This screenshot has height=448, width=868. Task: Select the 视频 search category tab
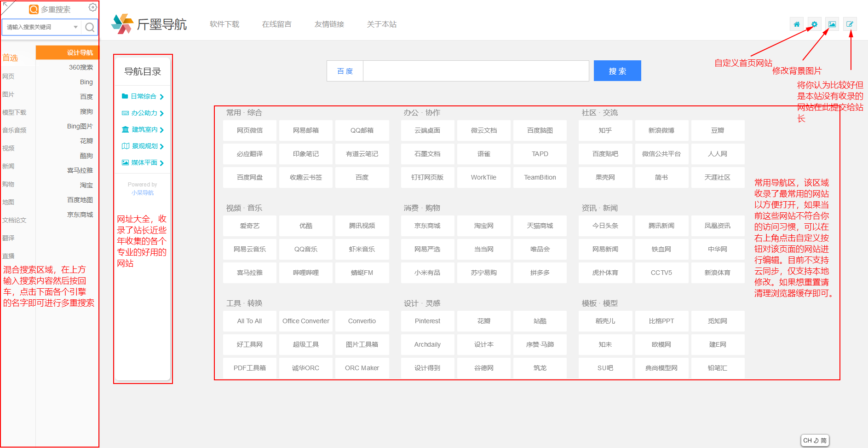pyautogui.click(x=8, y=148)
